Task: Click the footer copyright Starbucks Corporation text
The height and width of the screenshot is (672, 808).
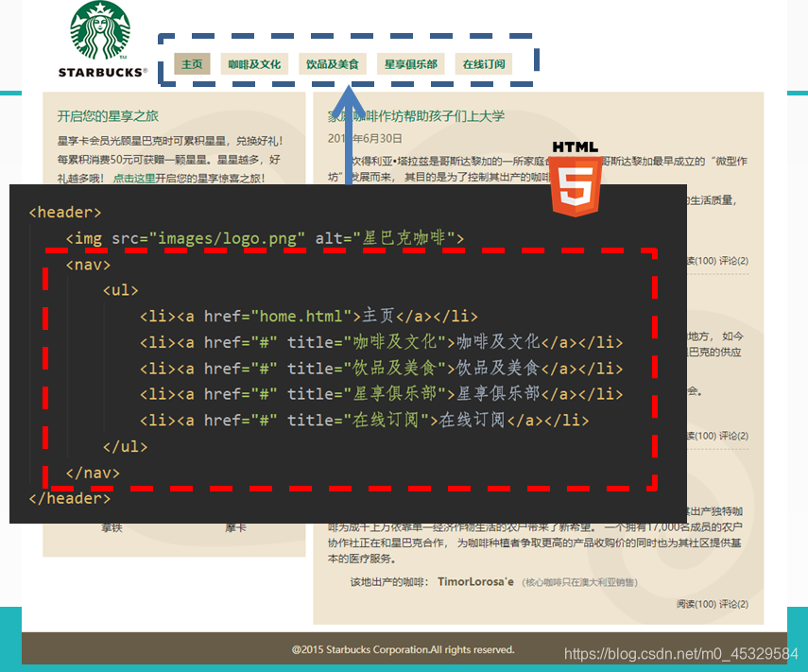Action: point(403,649)
